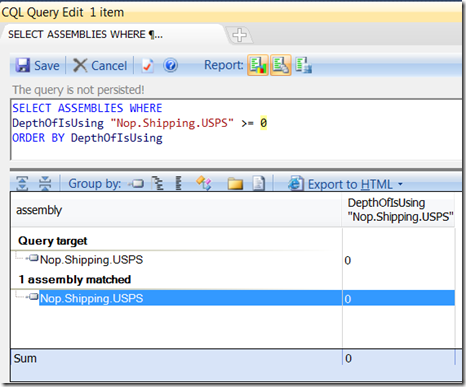Expand all result rows icon
Viewport: 466px width, 387px height.
click(22, 183)
